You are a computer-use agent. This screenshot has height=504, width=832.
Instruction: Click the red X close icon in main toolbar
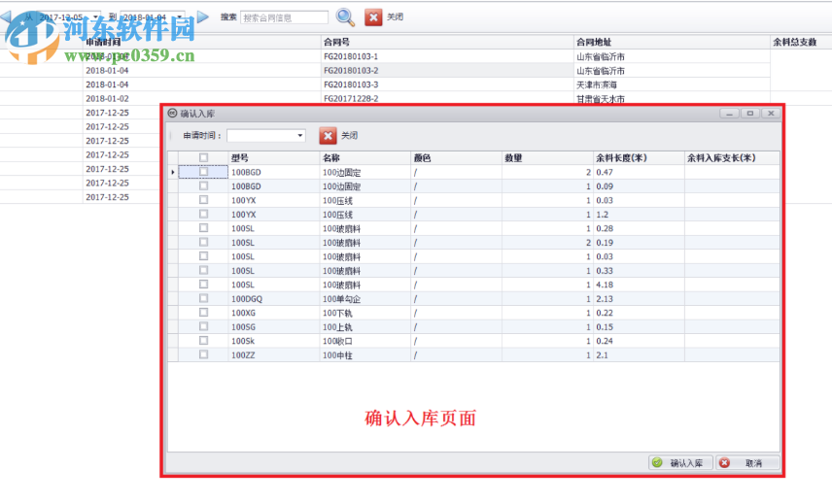[x=373, y=17]
